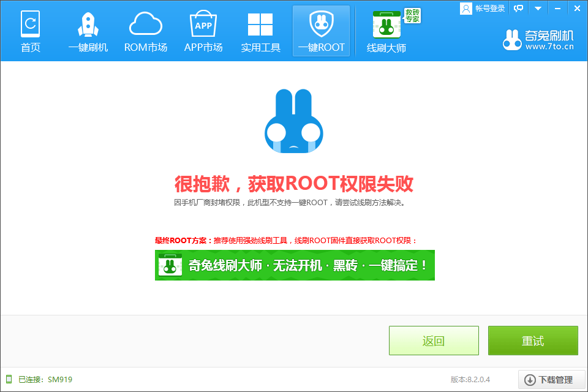Click the rabbit icon on green banner
Image resolution: width=588 pixels, height=392 pixels.
click(170, 265)
